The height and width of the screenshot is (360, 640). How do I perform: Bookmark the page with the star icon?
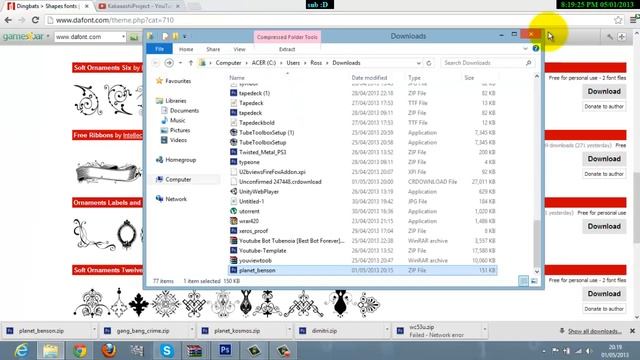[x=618, y=20]
